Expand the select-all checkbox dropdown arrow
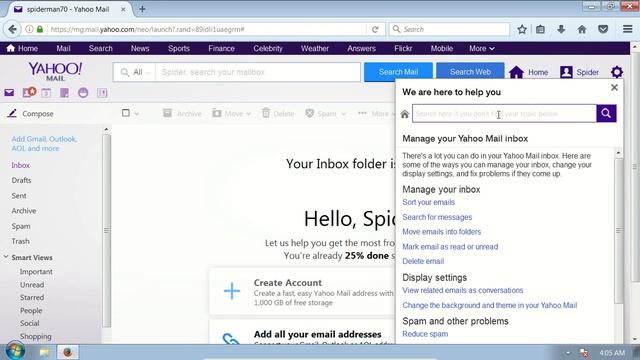Screen dimensions: 640x360 (137, 114)
